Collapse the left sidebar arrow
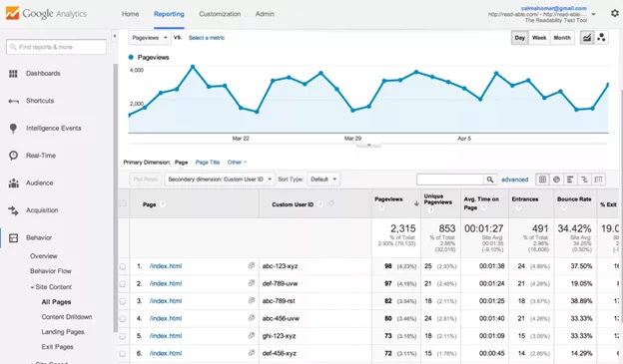623x364 pixels. point(115,36)
